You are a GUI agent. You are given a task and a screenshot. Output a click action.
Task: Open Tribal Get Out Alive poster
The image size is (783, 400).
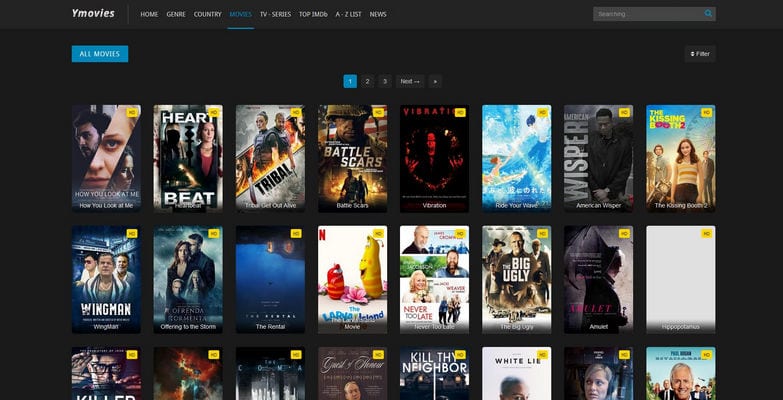pyautogui.click(x=270, y=158)
